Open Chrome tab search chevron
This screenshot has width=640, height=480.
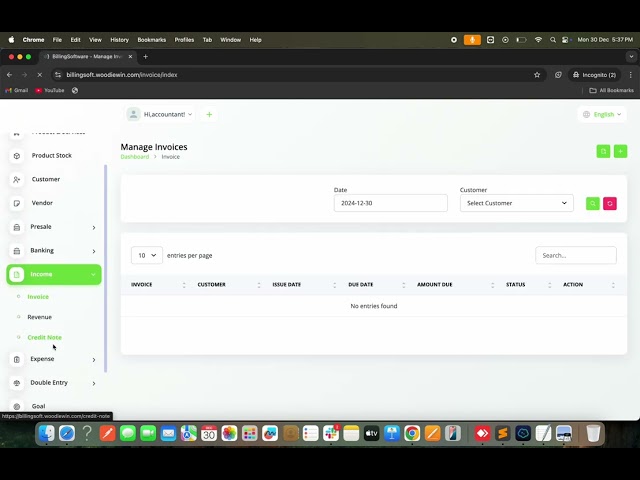click(631, 57)
